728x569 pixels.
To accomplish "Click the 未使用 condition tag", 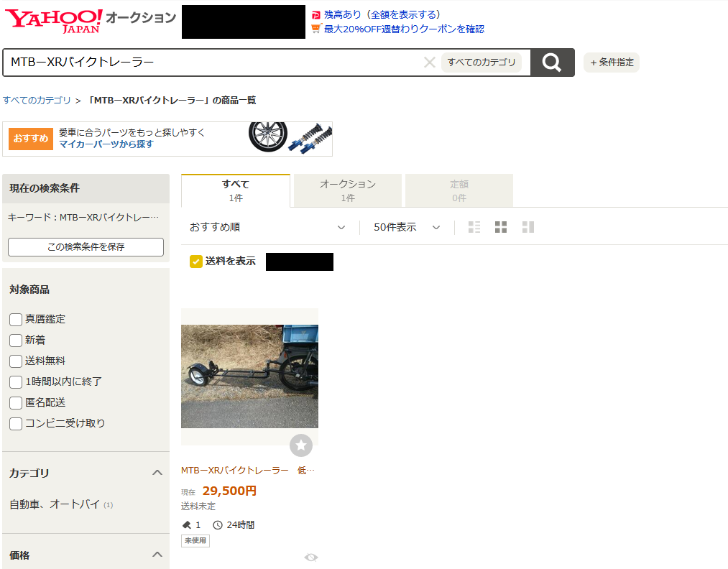I will [x=195, y=541].
